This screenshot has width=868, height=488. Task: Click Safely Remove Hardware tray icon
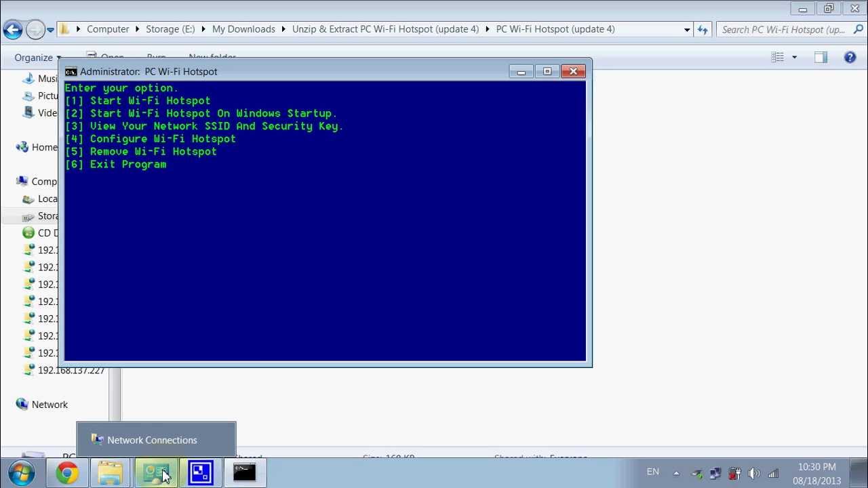(696, 474)
